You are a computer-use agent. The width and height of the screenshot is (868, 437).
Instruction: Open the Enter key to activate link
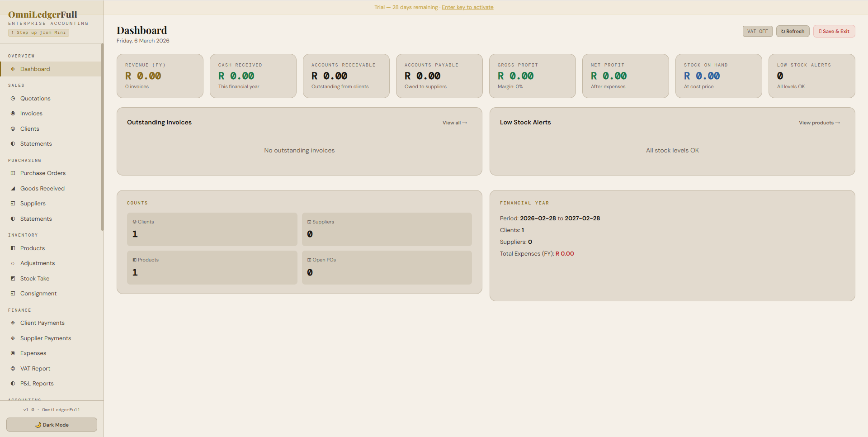467,7
